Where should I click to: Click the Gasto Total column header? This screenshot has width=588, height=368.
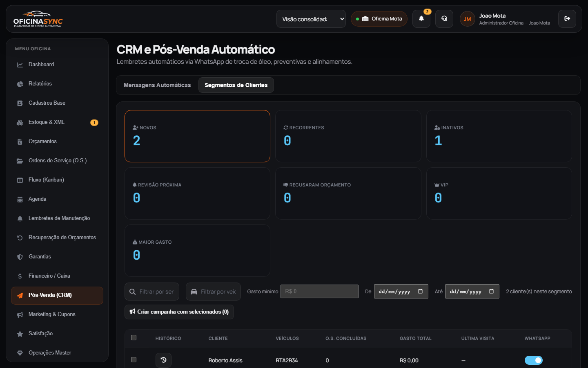pos(416,338)
